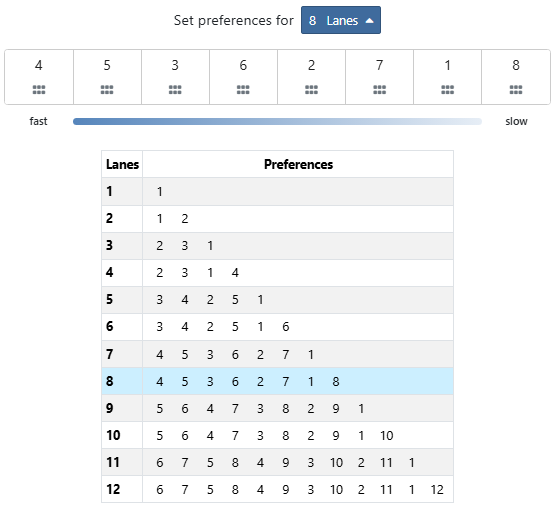Click the grip icon under lane 6
The image size is (552, 506).
click(x=243, y=90)
